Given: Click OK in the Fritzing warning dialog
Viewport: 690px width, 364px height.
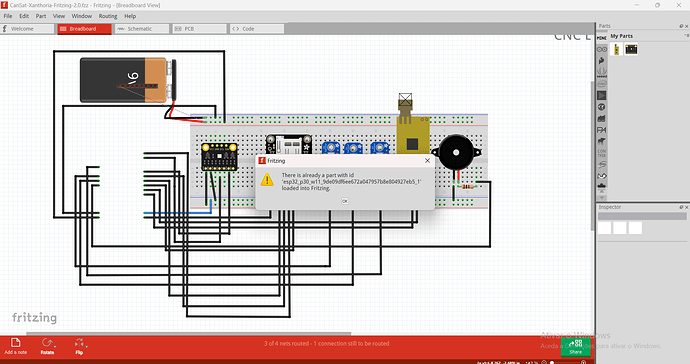Looking at the screenshot, I should click(345, 201).
